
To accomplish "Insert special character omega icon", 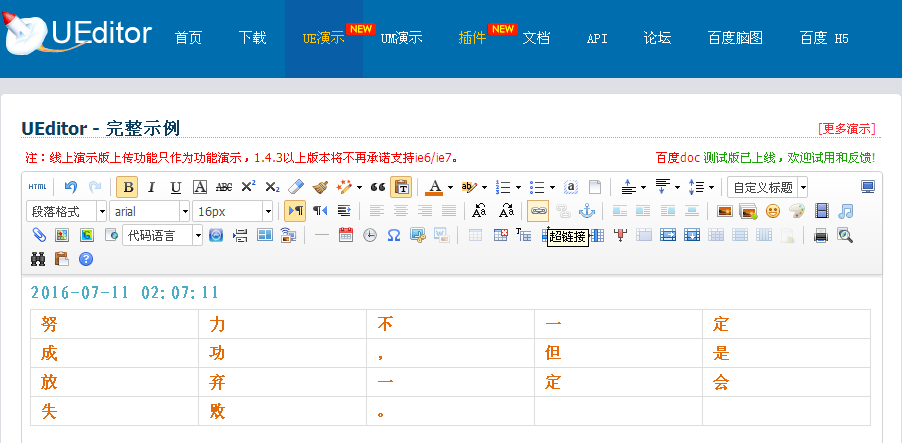I will [x=394, y=235].
